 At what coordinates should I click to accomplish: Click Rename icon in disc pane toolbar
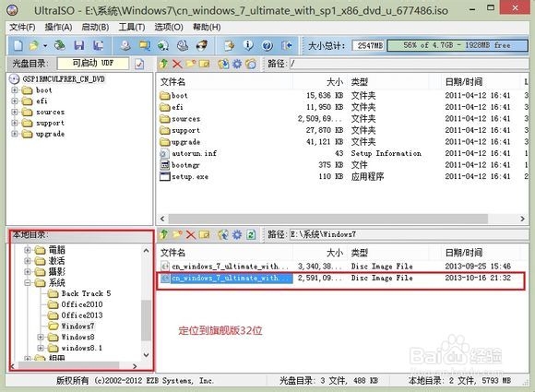click(205, 64)
